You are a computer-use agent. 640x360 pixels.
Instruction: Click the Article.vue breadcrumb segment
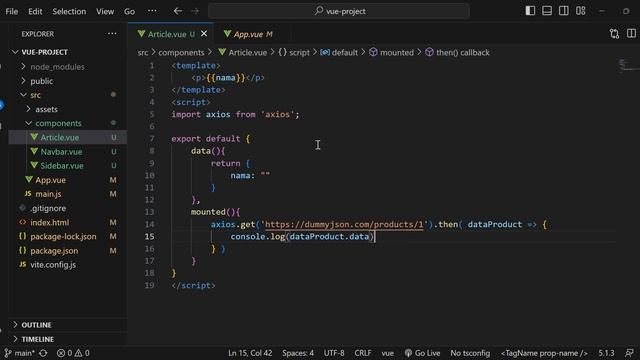pyautogui.click(x=242, y=53)
